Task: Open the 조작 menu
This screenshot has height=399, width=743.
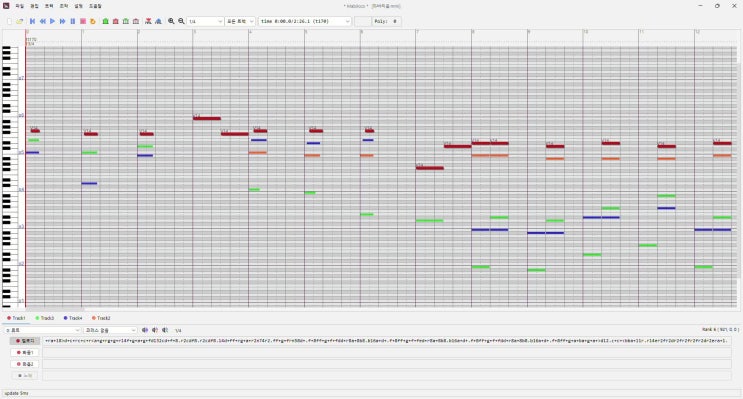Action: point(63,6)
